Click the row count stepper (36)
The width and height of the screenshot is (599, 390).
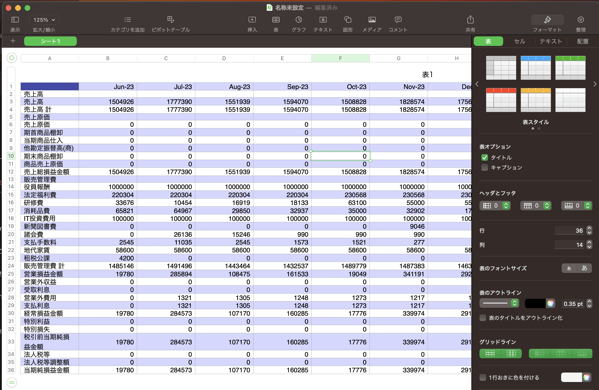tap(589, 230)
